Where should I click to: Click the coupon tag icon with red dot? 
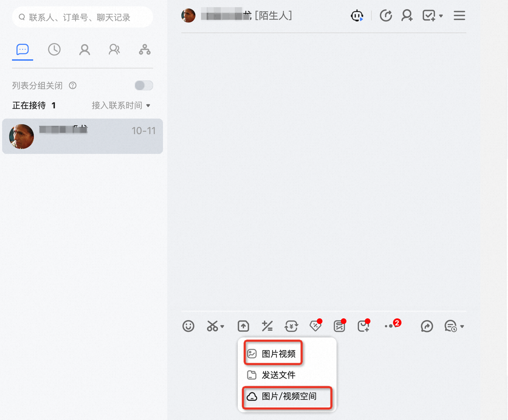pos(315,325)
